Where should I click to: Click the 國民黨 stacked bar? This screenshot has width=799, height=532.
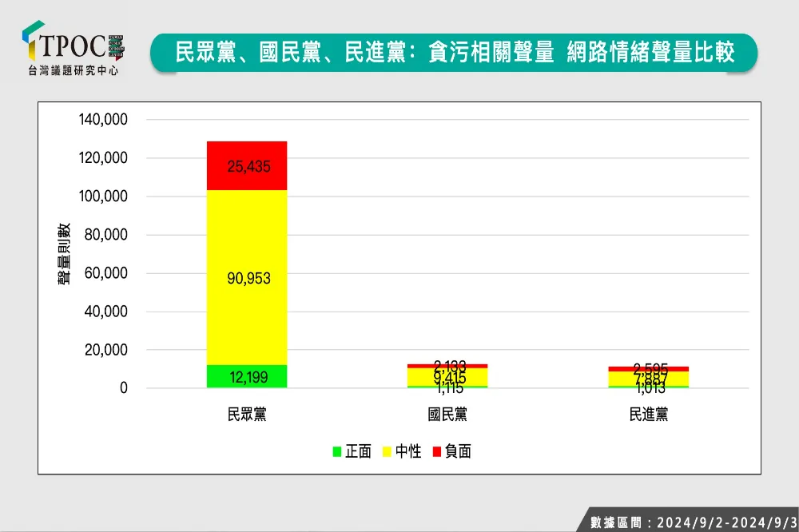pos(447,376)
